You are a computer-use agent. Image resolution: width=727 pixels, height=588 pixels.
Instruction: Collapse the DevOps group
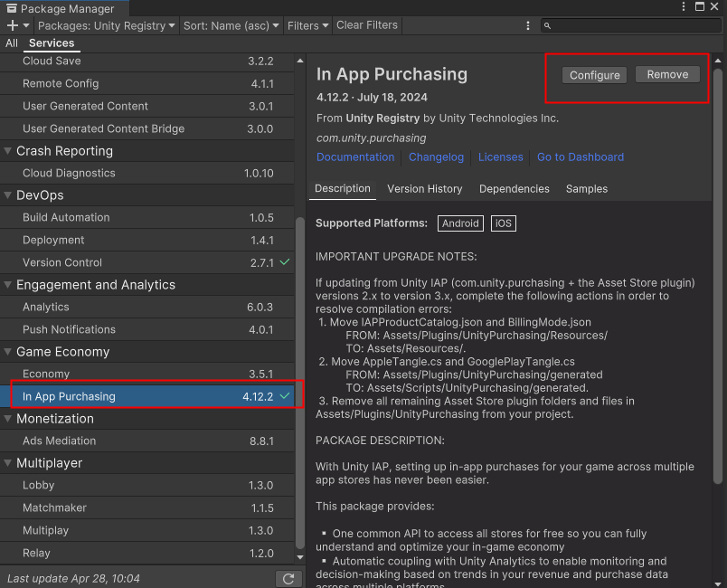click(x=7, y=195)
